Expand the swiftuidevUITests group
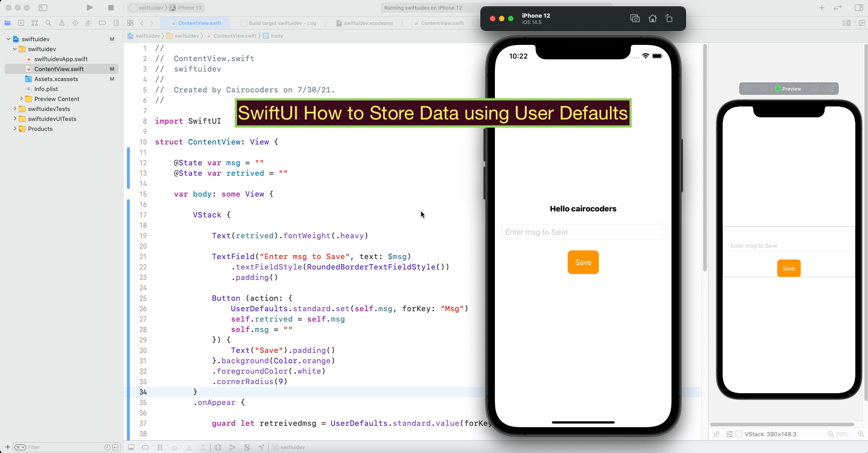 (x=14, y=119)
